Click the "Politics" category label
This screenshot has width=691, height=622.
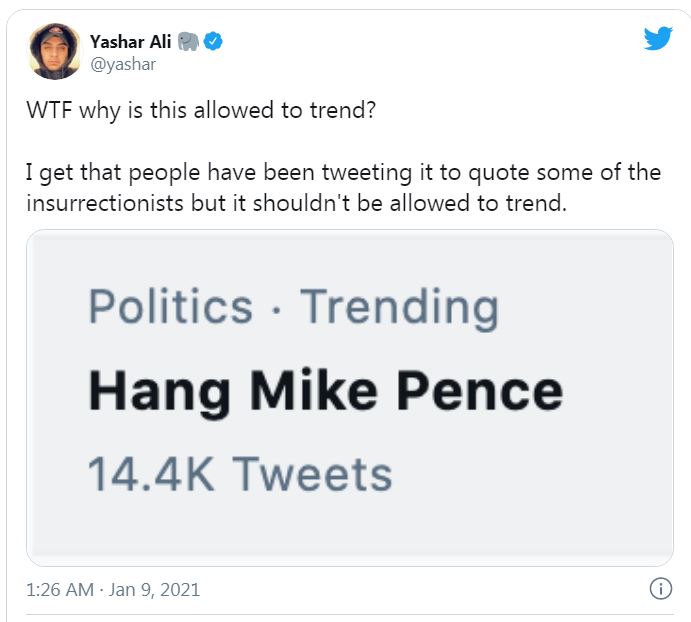[x=170, y=307]
